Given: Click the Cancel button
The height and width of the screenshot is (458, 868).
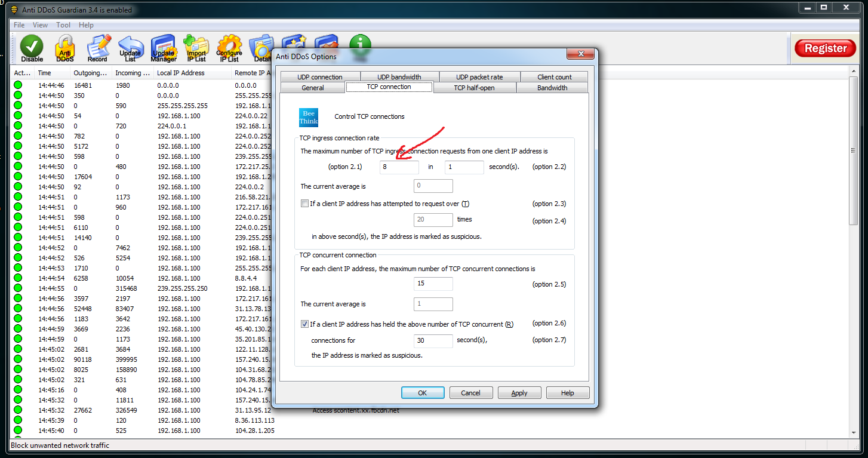Looking at the screenshot, I should (470, 393).
